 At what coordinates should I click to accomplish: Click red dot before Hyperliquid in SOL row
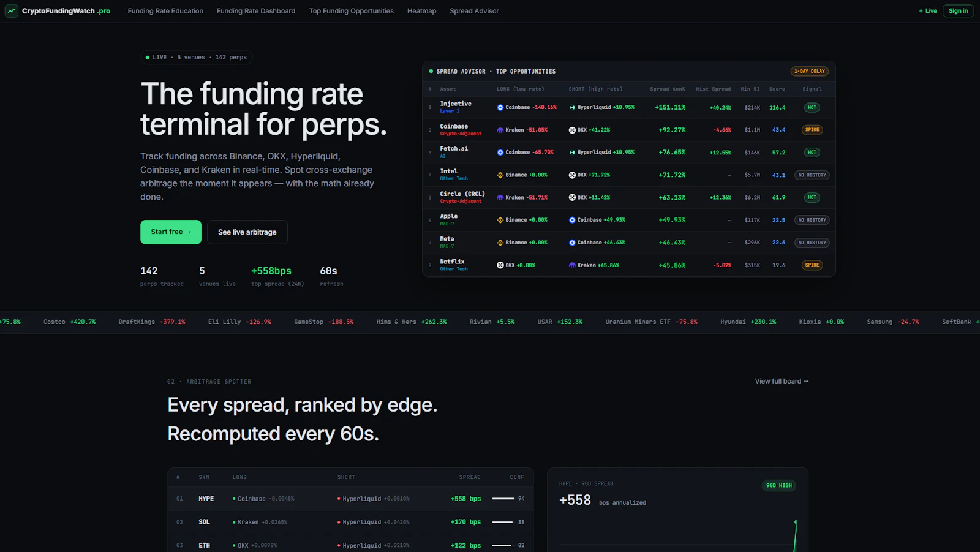(x=339, y=522)
